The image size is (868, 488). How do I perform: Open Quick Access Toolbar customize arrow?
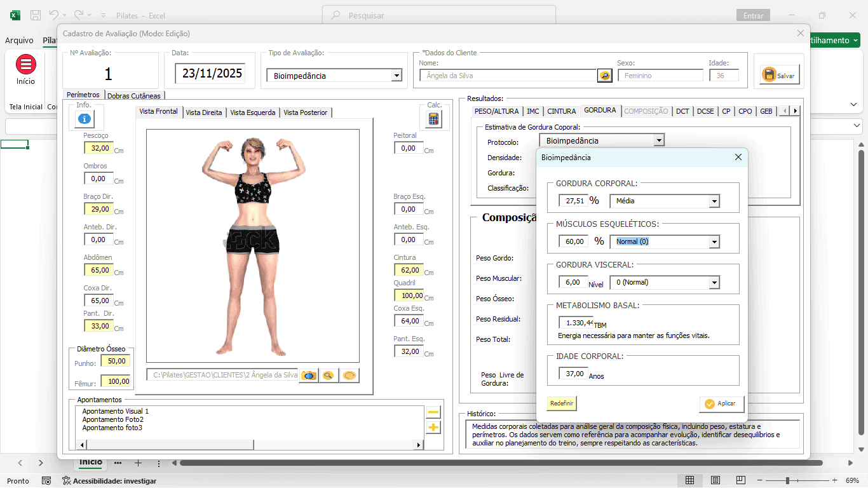point(102,15)
